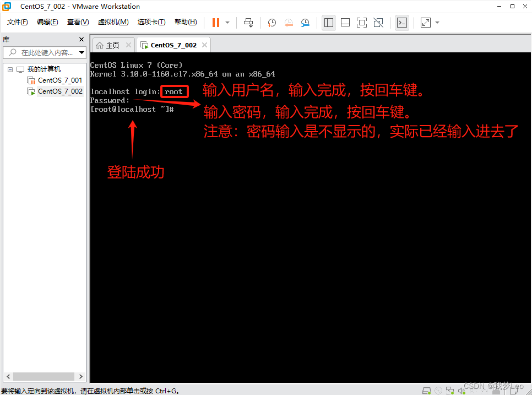This screenshot has width=532, height=395.
Task: Click the sound device status icon
Action: (463, 389)
